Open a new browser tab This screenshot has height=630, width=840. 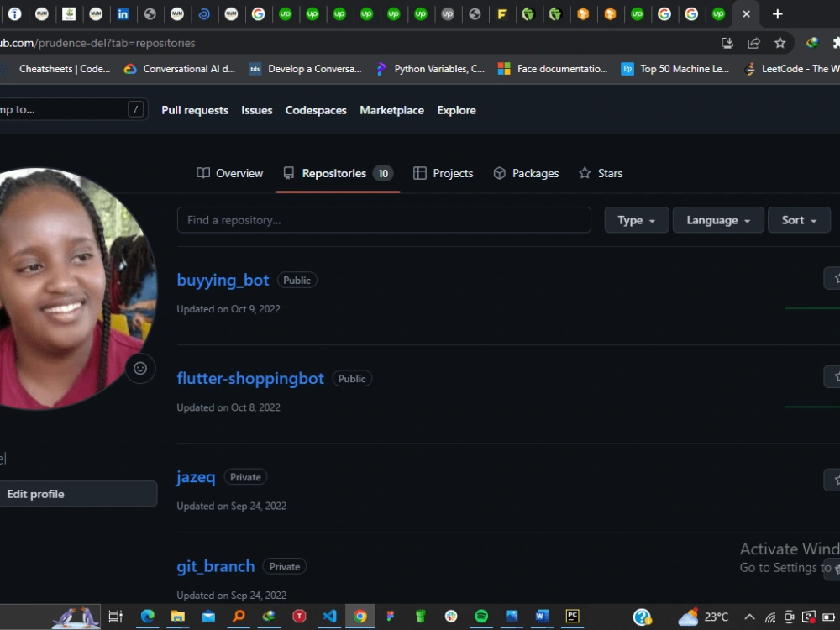[777, 14]
